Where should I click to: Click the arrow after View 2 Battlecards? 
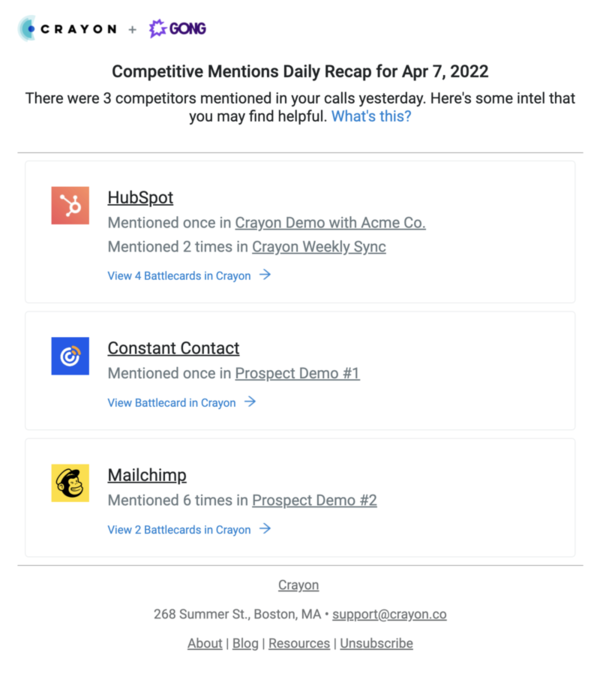click(265, 529)
